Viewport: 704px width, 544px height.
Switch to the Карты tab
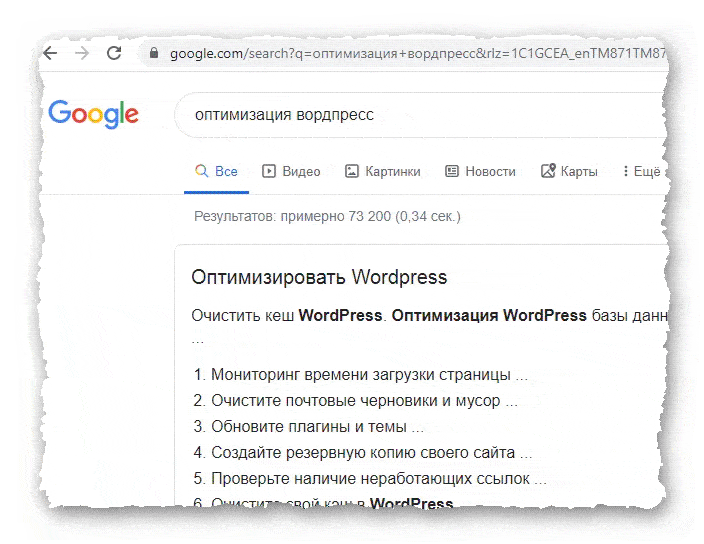point(569,171)
